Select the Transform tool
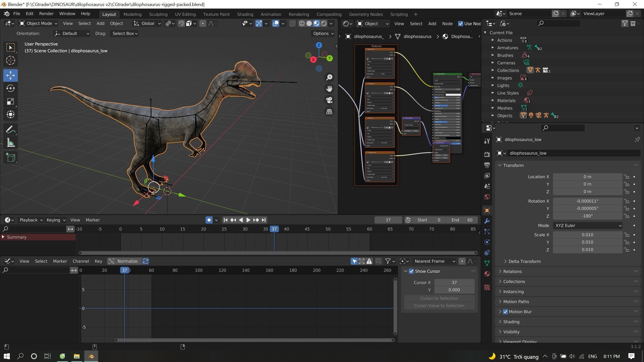This screenshot has width=644, height=362. tap(10, 115)
